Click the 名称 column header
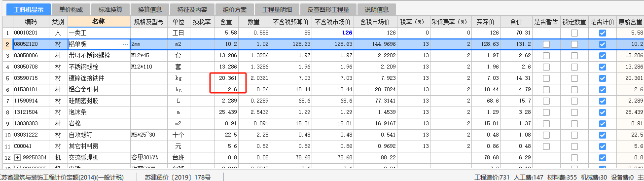644x181 pixels. (99, 22)
